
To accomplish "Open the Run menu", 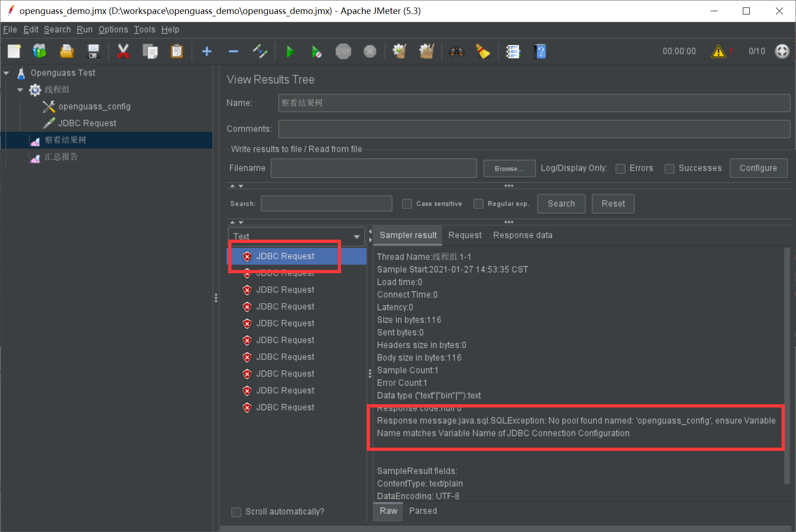I will [84, 29].
